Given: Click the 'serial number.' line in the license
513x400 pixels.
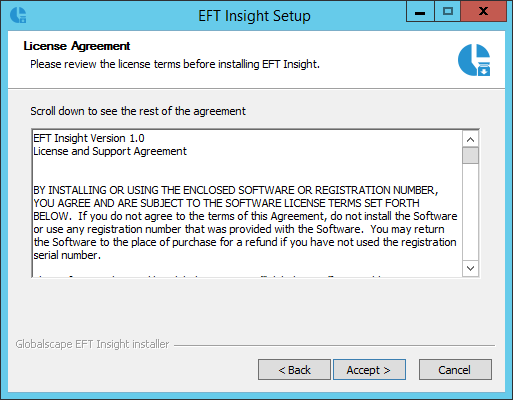Looking at the screenshot, I should pos(67,255).
